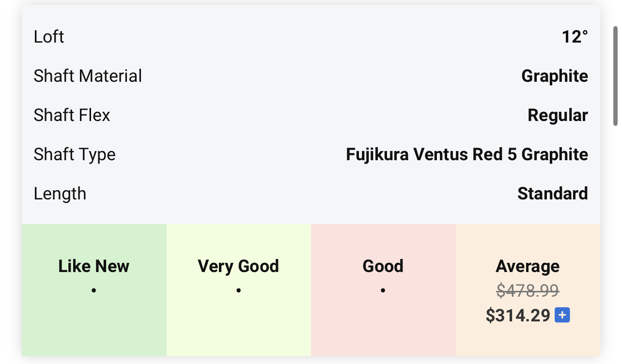622x364 pixels.
Task: Click the dot under Like New
Action: pos(94,291)
